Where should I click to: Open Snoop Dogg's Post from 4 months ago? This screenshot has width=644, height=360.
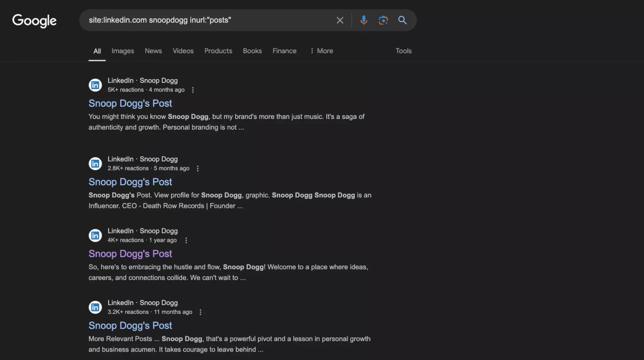(130, 103)
